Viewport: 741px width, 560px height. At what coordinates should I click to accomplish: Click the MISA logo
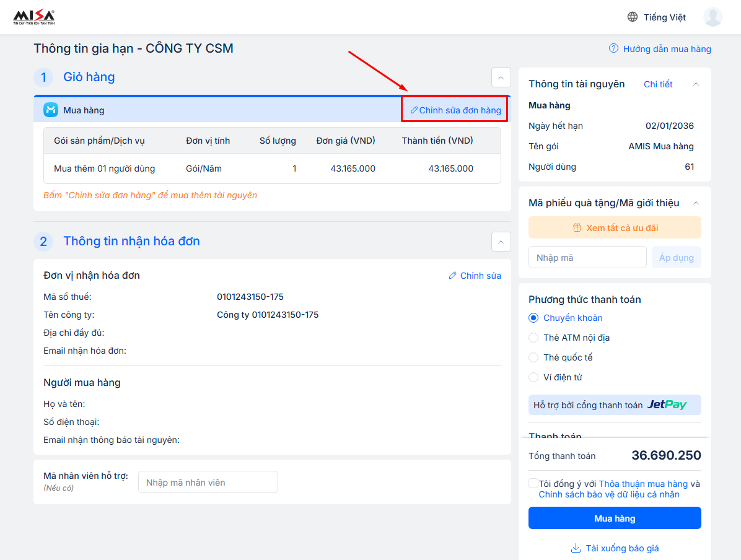(x=34, y=17)
